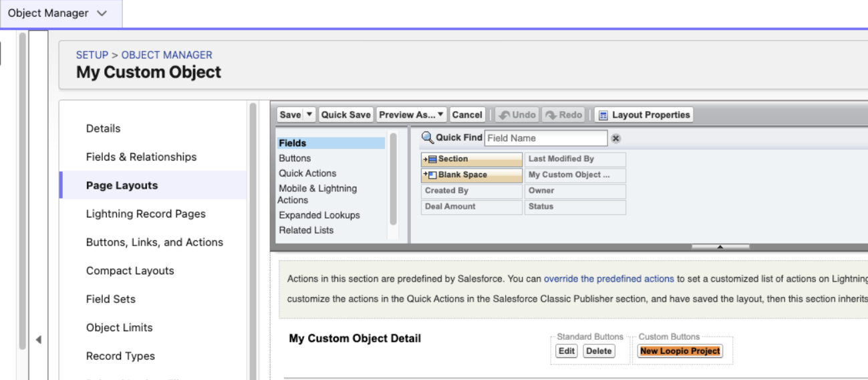Click the New Loopio Project custom button

680,351
